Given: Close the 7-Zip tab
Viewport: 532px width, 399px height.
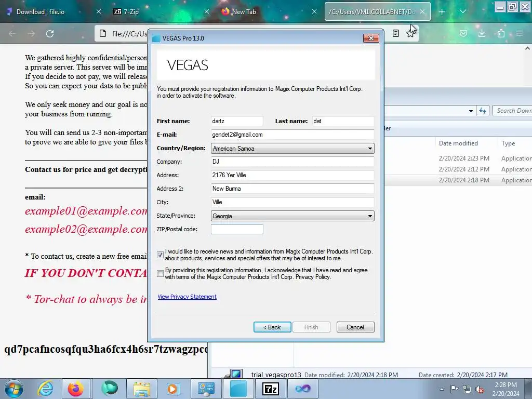Looking at the screenshot, I should [206, 11].
